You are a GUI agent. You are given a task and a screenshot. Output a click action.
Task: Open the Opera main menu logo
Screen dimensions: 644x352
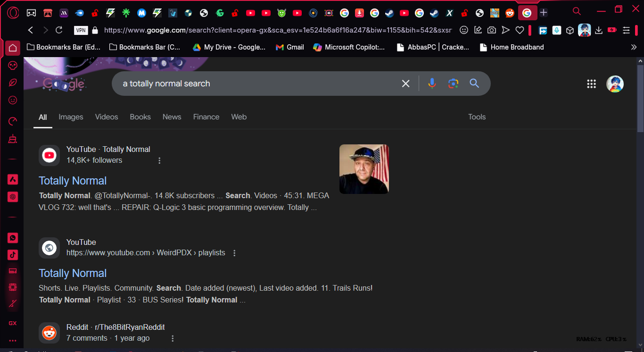pos(13,13)
